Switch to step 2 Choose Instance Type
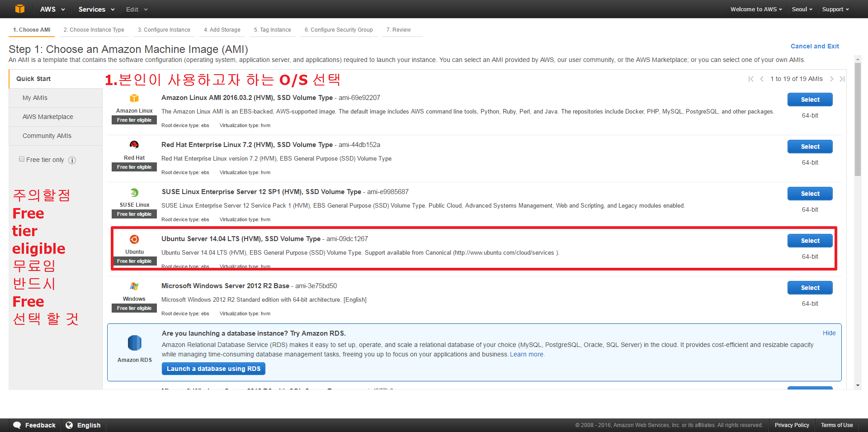The image size is (868, 432). (94, 30)
